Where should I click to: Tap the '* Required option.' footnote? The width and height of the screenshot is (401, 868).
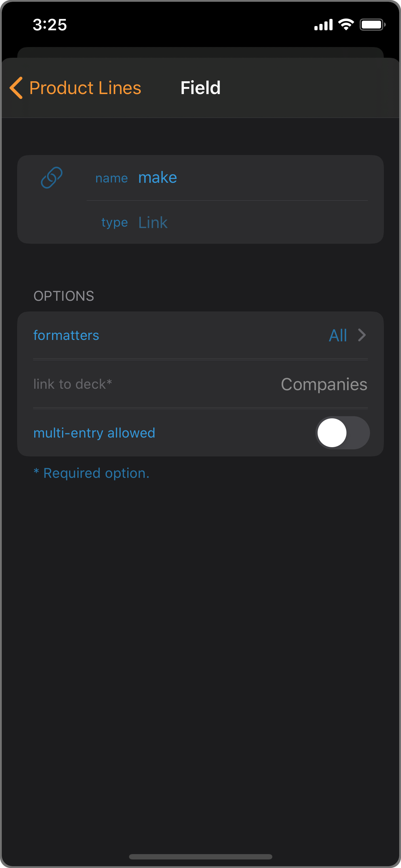click(92, 473)
